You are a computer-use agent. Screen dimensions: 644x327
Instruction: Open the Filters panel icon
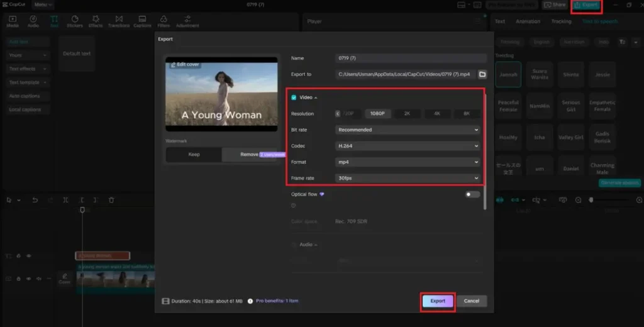pyautogui.click(x=164, y=21)
